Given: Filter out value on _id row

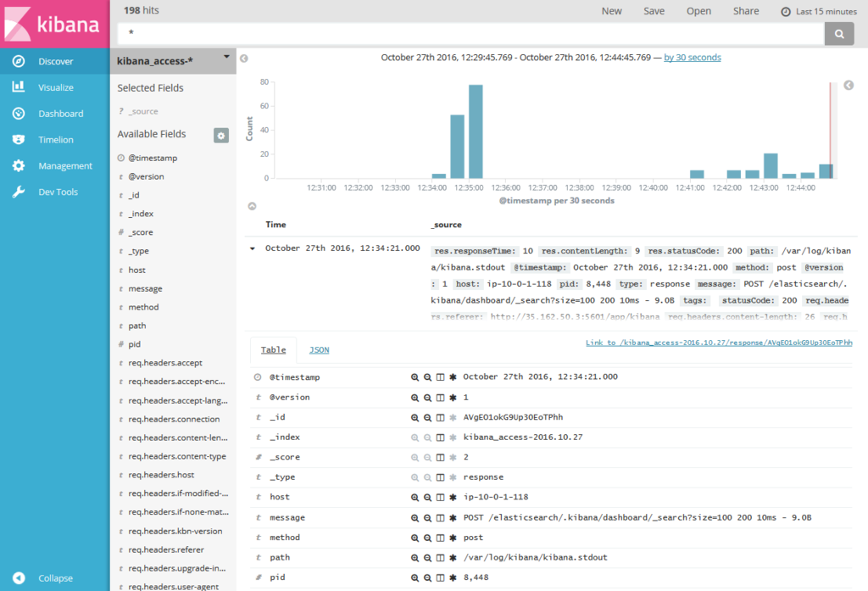Looking at the screenshot, I should click(x=427, y=418).
